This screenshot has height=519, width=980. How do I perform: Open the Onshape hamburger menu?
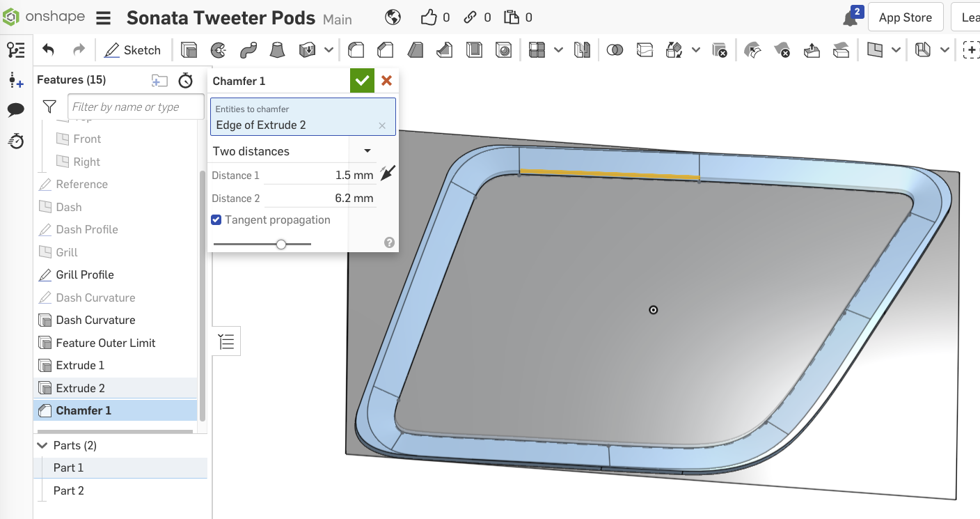click(x=104, y=18)
